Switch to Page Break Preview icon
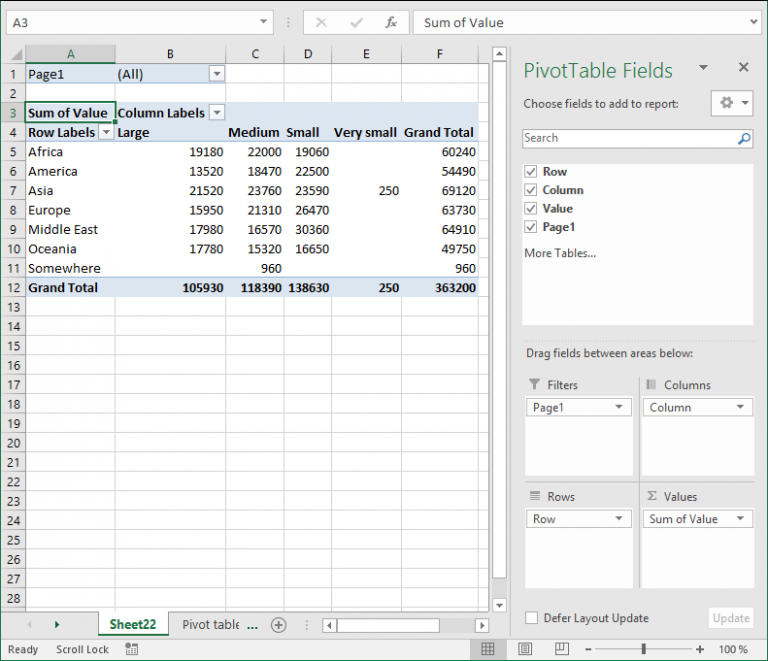 561,649
